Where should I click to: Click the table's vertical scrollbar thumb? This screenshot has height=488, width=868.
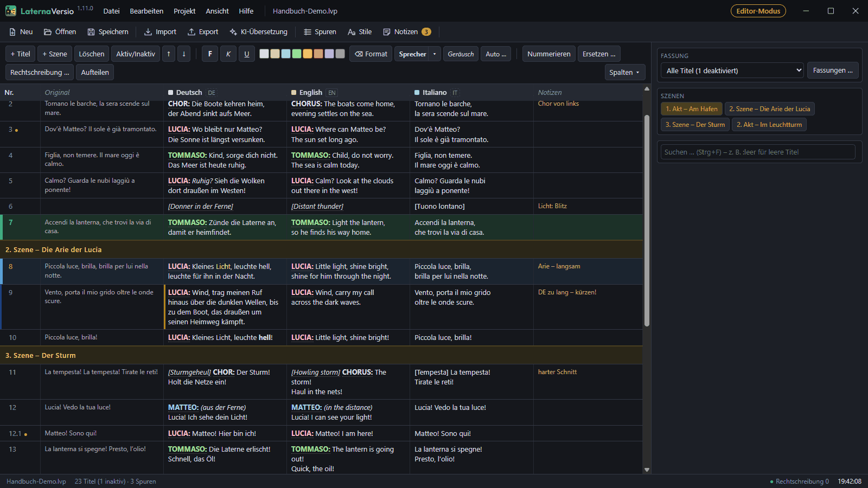[x=647, y=221]
